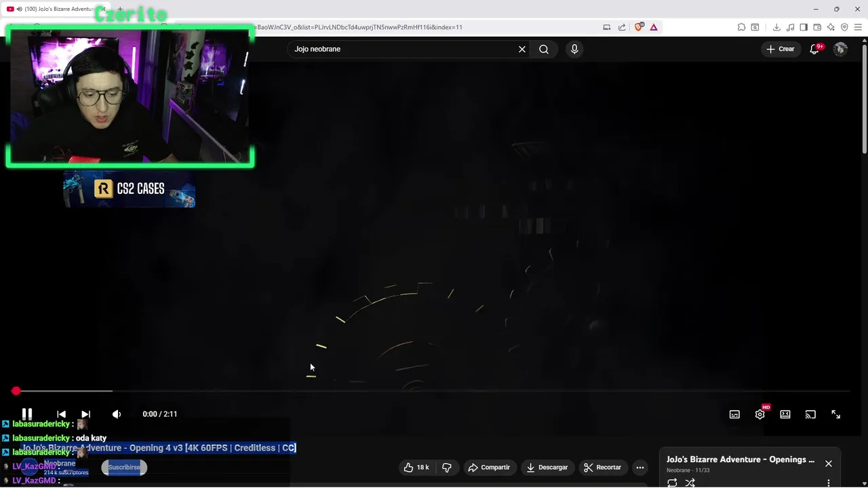868x488 pixels.
Task: Open browser downloads icon
Action: [x=776, y=27]
